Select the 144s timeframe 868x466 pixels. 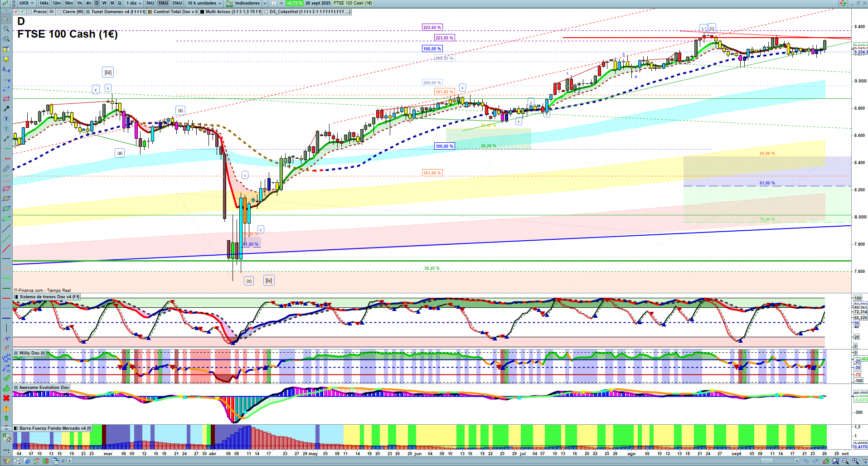[44, 3]
